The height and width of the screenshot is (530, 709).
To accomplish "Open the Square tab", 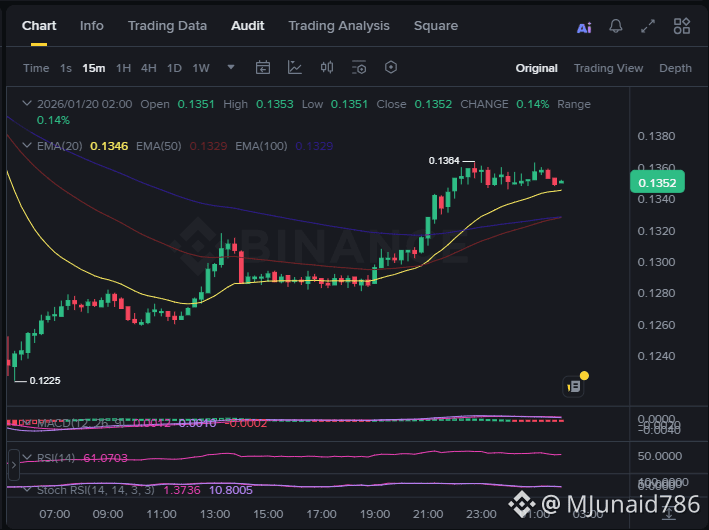I will (x=436, y=26).
